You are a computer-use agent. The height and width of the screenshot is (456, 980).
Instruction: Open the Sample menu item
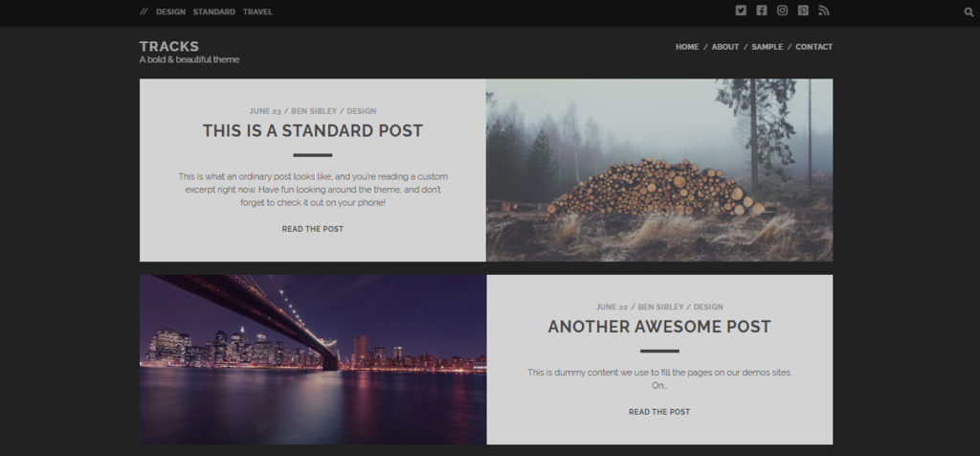click(767, 47)
